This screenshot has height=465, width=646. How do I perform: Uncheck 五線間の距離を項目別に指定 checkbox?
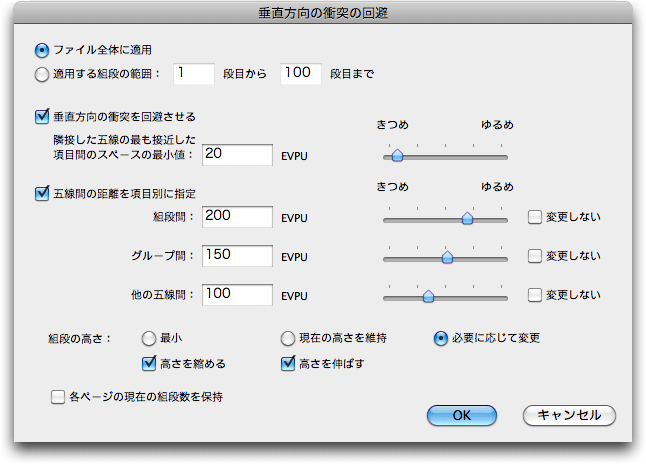[42, 193]
